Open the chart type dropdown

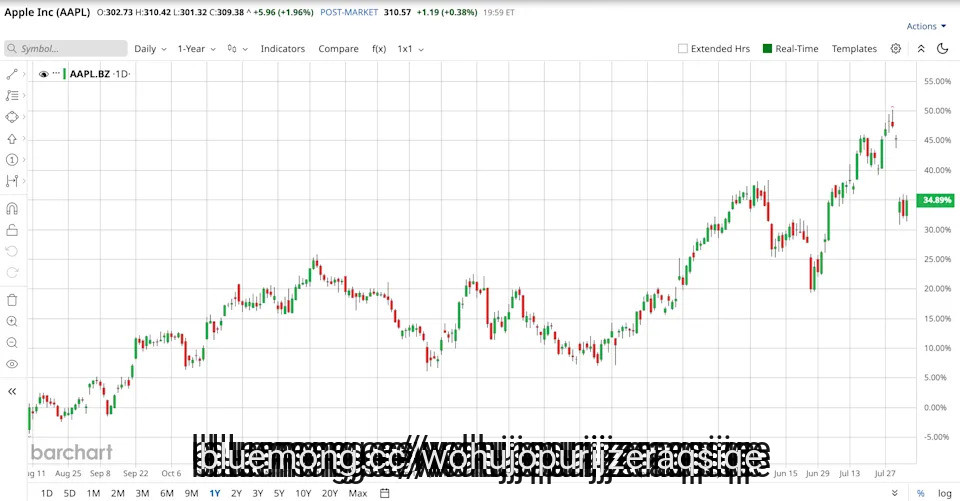point(238,48)
